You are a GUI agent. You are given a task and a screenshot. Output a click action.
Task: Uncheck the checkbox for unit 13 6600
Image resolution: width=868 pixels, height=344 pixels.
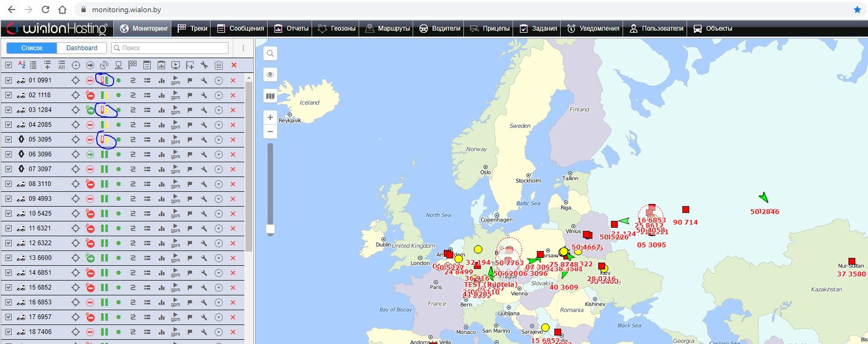click(8, 258)
